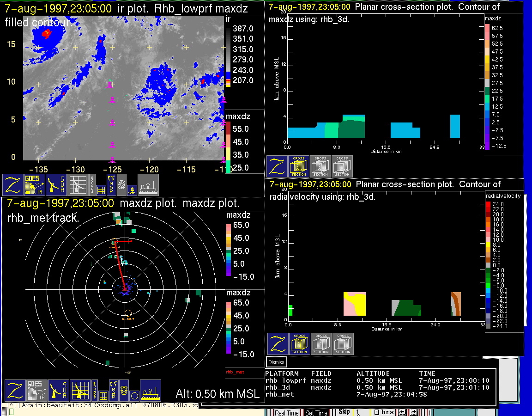Toggle Set Time mode
Image resolution: width=532 pixels, height=416 pixels.
pyautogui.click(x=316, y=412)
